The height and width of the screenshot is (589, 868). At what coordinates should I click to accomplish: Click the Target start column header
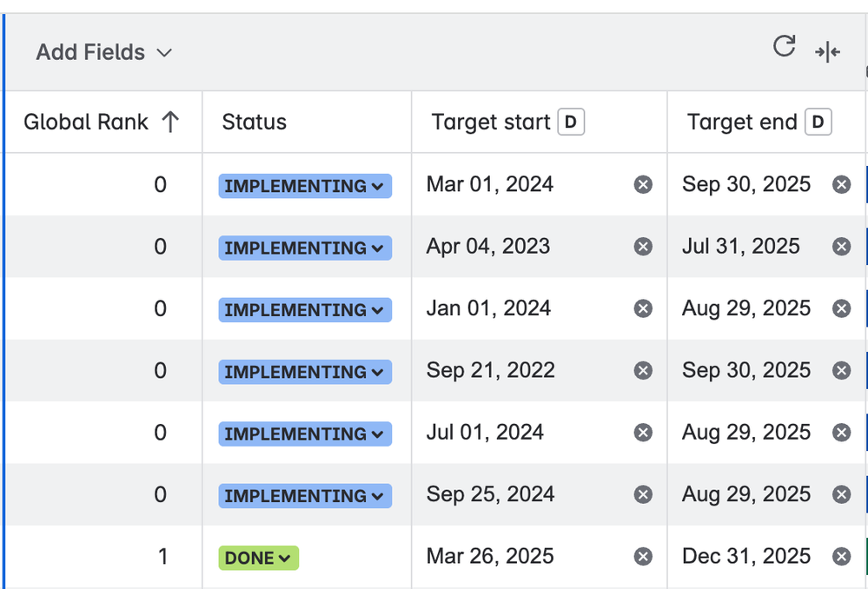coord(491,122)
